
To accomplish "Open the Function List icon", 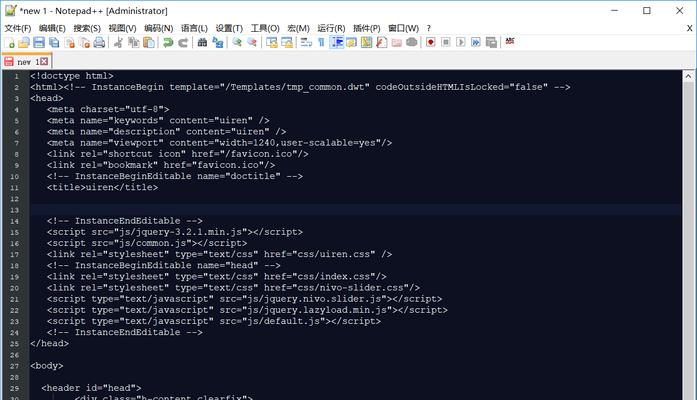I will (x=381, y=43).
